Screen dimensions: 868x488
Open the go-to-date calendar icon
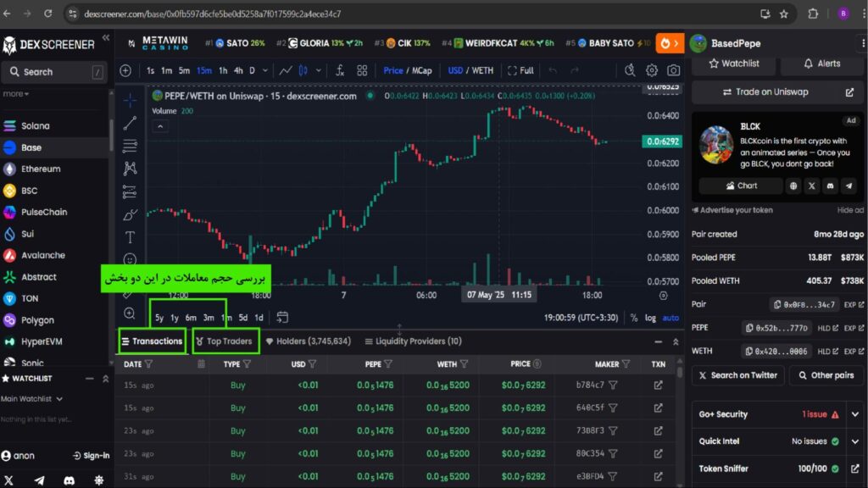[x=282, y=317]
